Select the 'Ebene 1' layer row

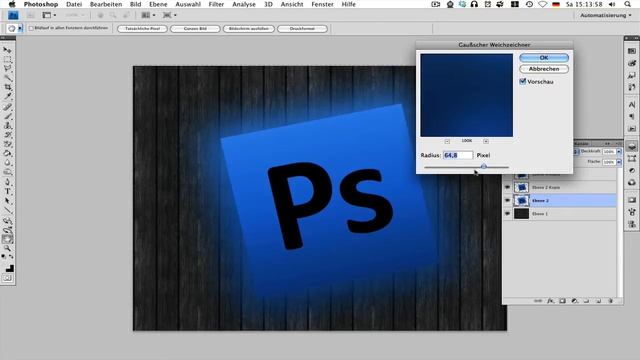coord(560,213)
